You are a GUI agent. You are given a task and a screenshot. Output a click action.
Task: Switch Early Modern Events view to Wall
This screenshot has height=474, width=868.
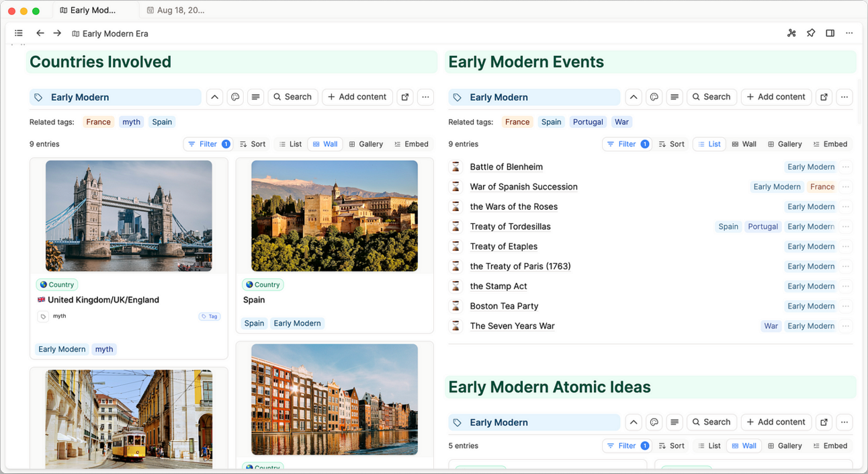[x=744, y=144]
